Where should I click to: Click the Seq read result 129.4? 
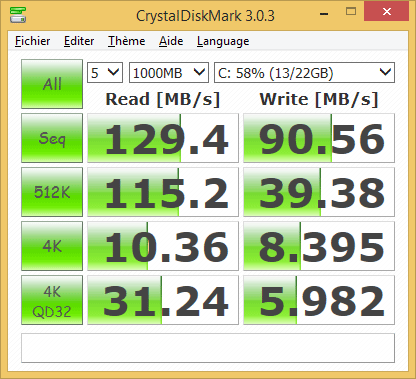click(x=163, y=138)
